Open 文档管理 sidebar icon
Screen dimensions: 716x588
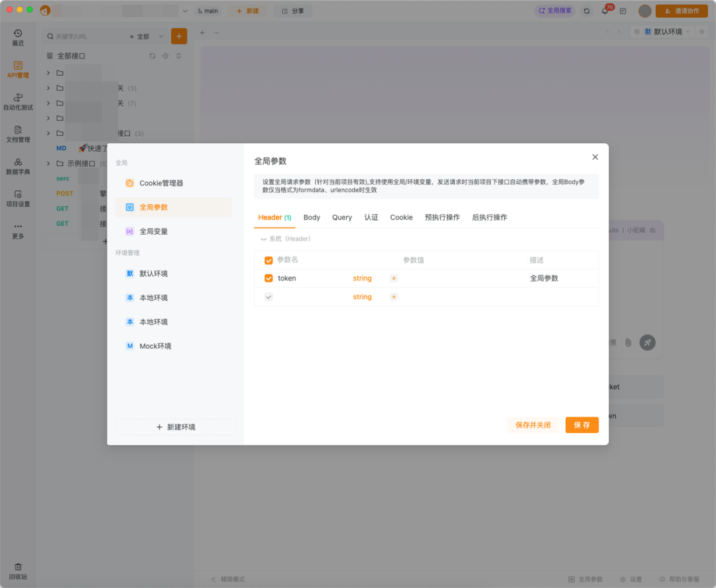(18, 134)
